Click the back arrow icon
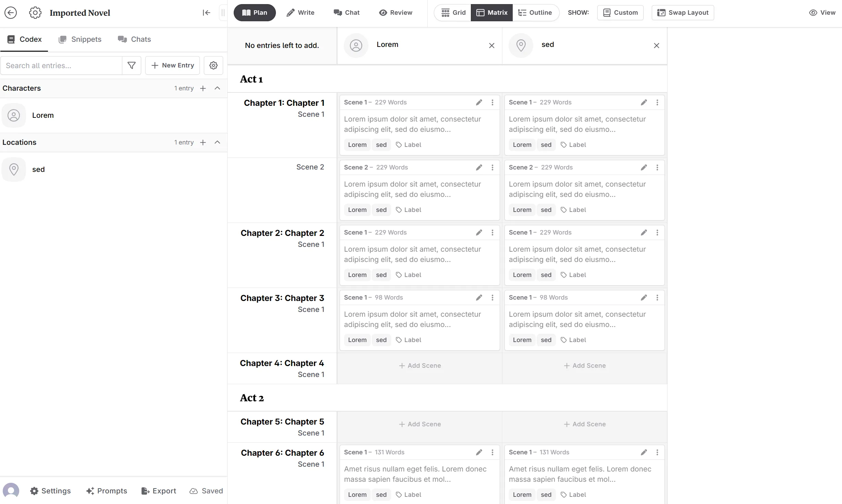Image resolution: width=842 pixels, height=504 pixels. [11, 13]
